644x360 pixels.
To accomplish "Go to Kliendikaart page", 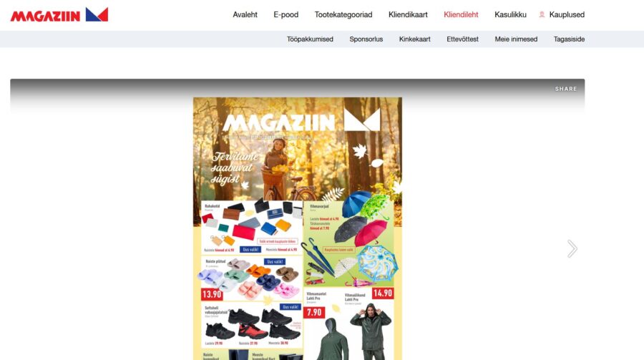I will point(408,14).
